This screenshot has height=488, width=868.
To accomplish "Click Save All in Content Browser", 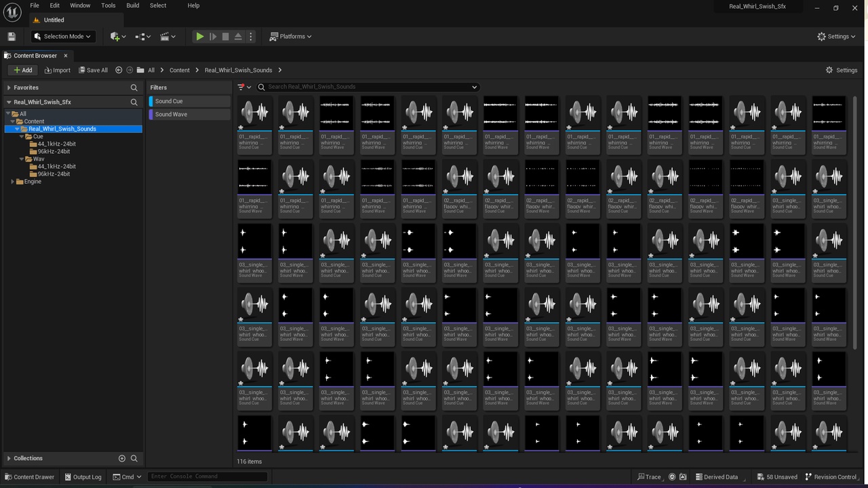I will pyautogui.click(x=93, y=70).
